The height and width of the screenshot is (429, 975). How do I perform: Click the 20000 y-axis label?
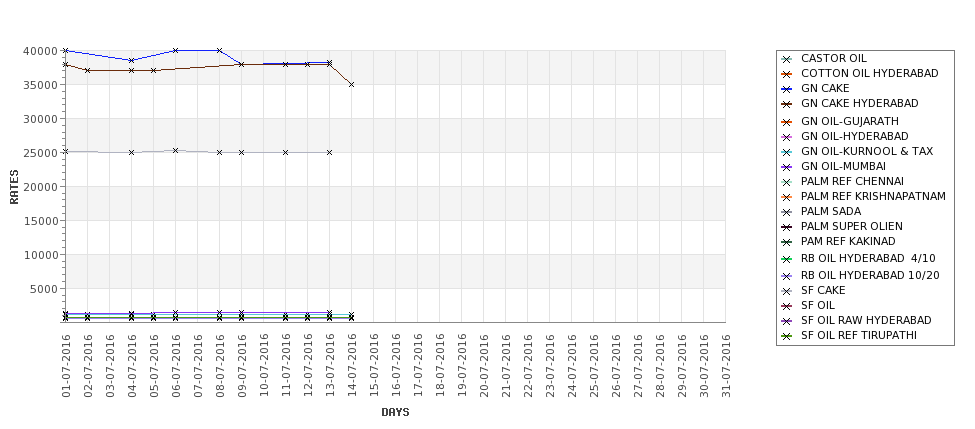[41, 187]
